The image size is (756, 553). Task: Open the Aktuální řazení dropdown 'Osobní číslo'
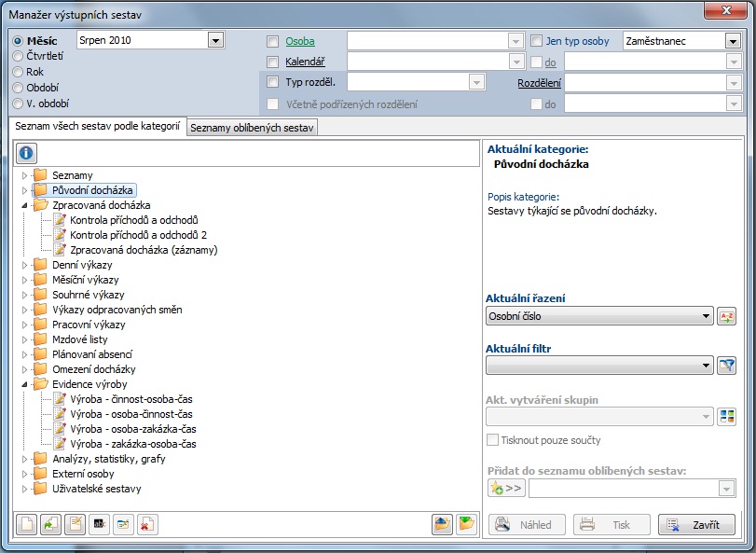point(599,316)
